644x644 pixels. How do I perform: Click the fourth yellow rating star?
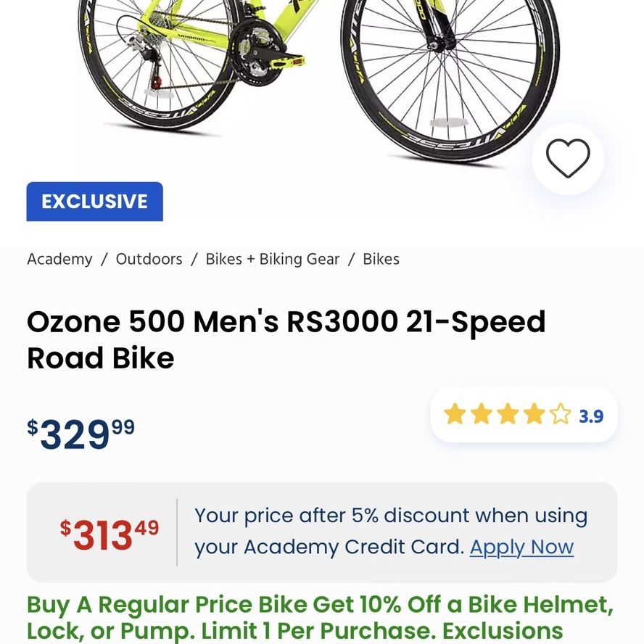534,413
